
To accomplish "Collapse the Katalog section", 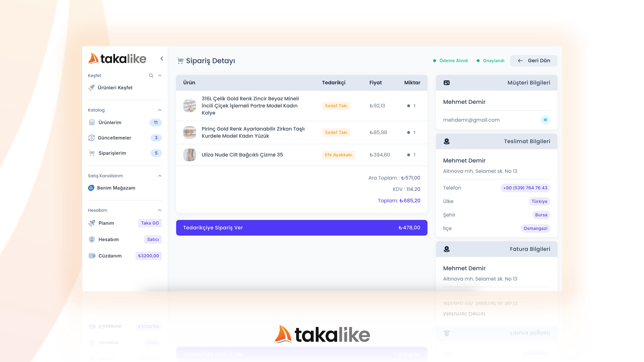I will [160, 110].
